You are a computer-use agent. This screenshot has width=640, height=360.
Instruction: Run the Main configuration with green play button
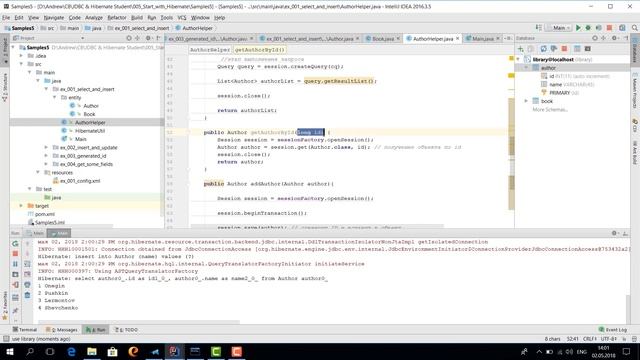tap(578, 28)
